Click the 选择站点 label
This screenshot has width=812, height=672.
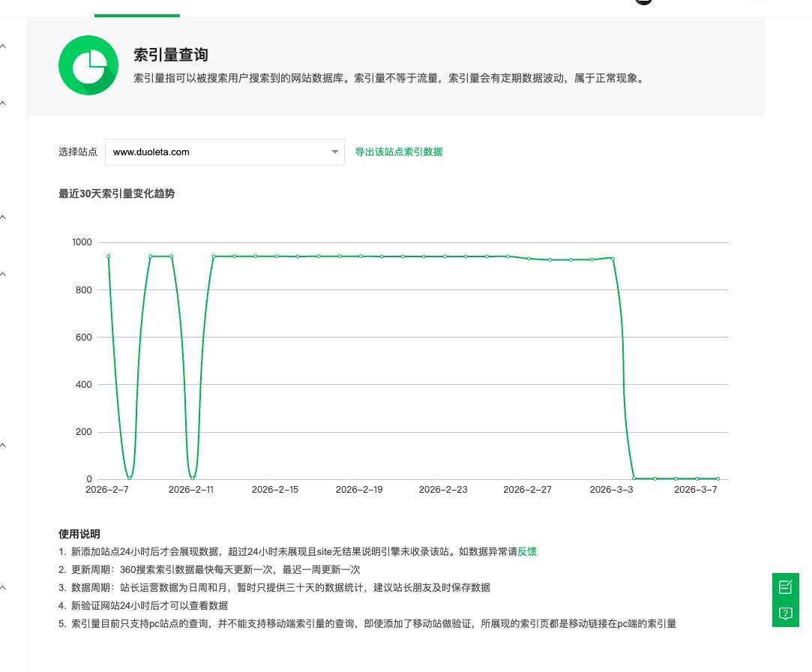[x=78, y=151]
